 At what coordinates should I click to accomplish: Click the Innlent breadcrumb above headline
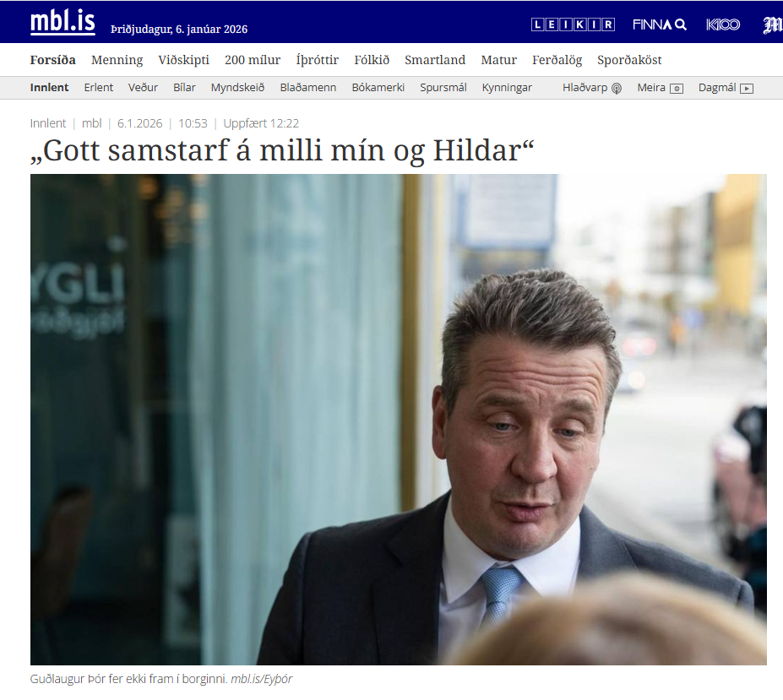48,123
